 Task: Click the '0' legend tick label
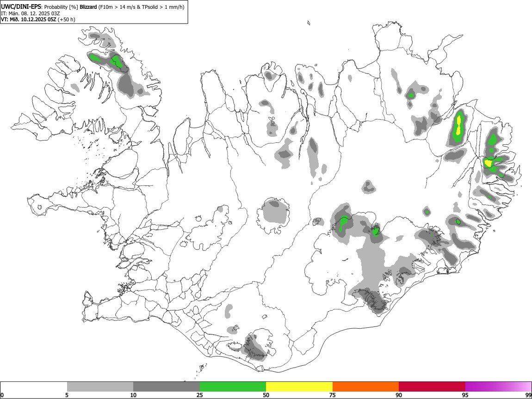[x=2, y=395]
